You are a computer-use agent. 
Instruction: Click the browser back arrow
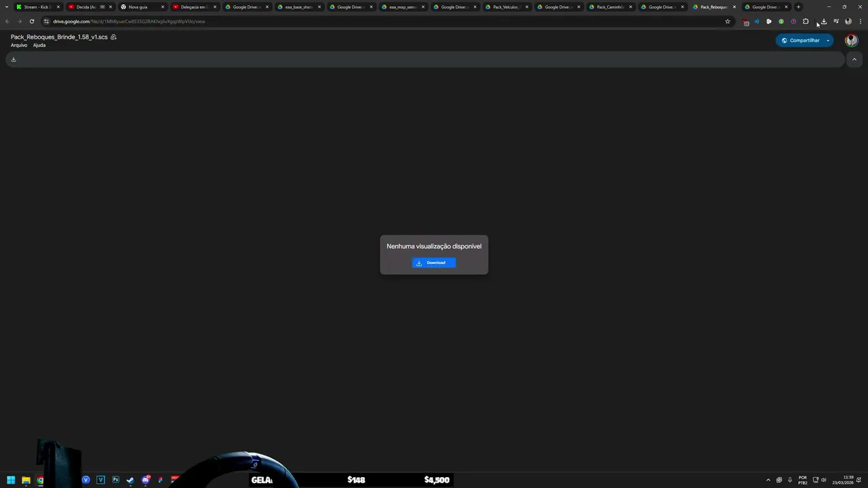7,22
